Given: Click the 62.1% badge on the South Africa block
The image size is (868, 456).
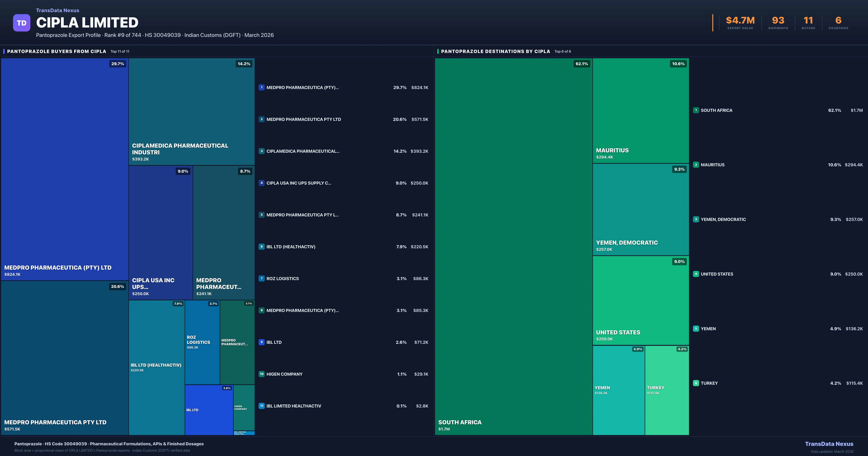Looking at the screenshot, I should (582, 64).
